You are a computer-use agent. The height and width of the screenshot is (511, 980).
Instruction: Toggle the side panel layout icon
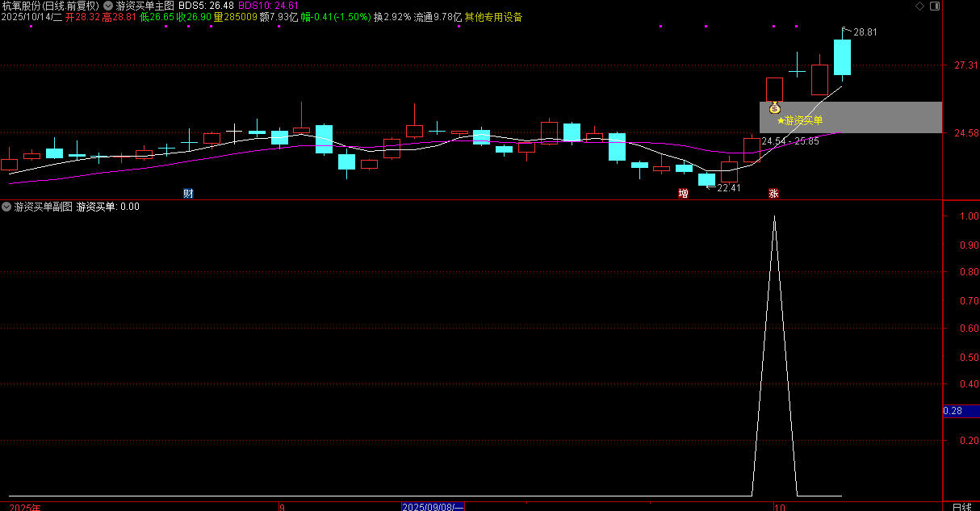tap(934, 6)
